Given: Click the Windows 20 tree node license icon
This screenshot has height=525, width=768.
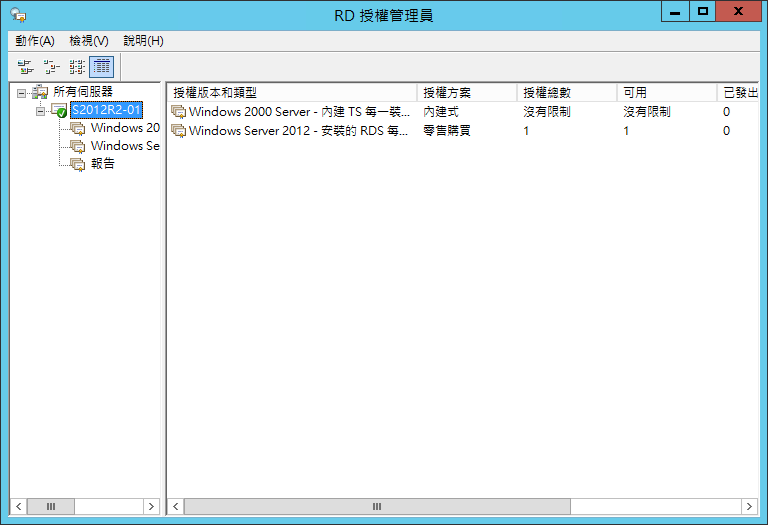Looking at the screenshot, I should point(77,128).
